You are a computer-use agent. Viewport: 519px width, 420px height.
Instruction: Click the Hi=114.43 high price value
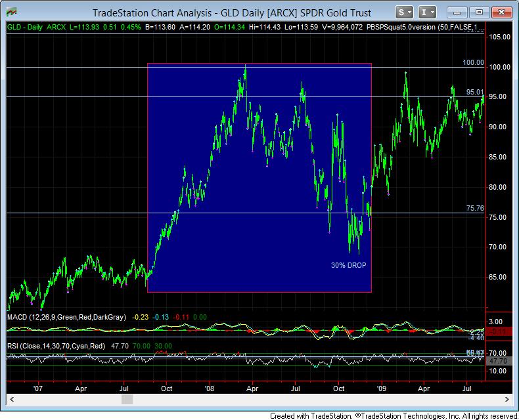click(x=265, y=27)
